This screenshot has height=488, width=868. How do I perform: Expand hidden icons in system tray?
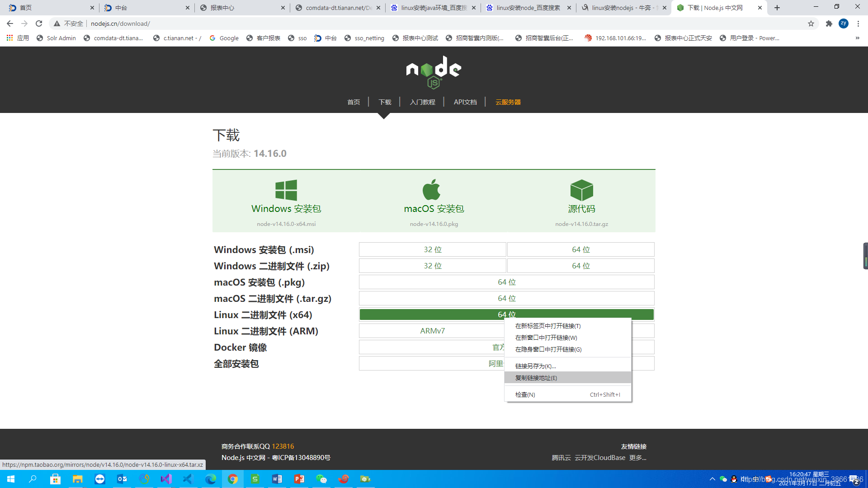pyautogui.click(x=712, y=479)
